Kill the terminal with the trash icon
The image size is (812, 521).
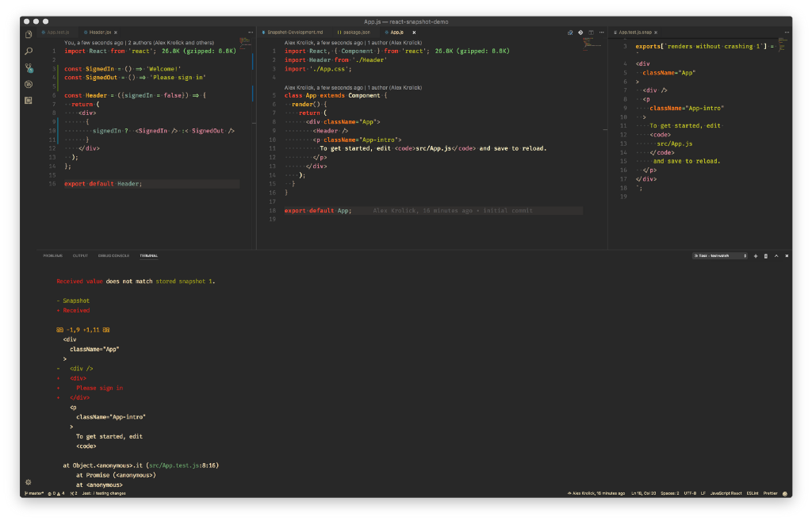point(765,256)
